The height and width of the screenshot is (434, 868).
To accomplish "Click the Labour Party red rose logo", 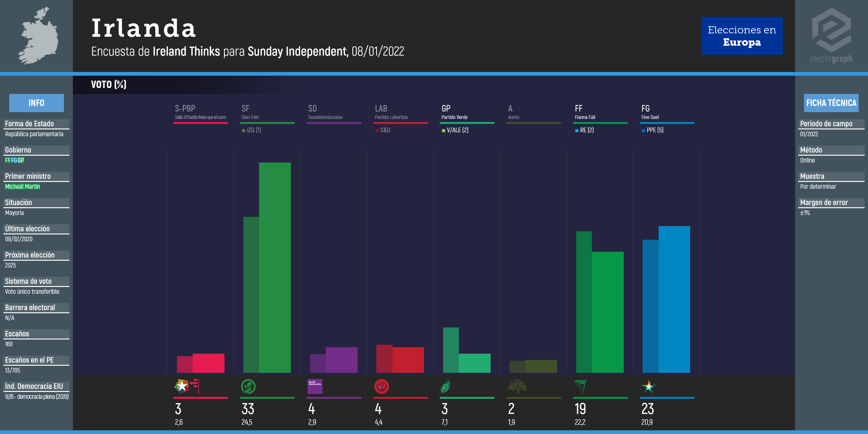I will pos(381,386).
